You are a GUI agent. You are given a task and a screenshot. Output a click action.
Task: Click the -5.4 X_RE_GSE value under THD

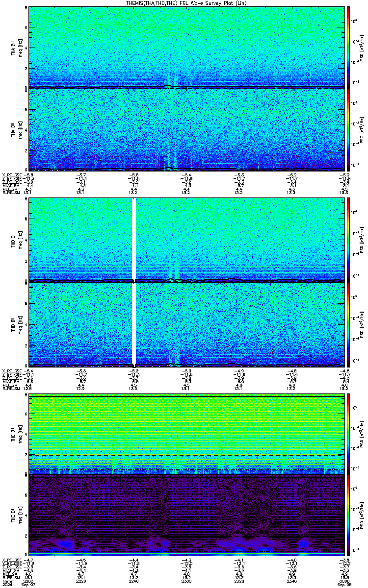(28, 370)
